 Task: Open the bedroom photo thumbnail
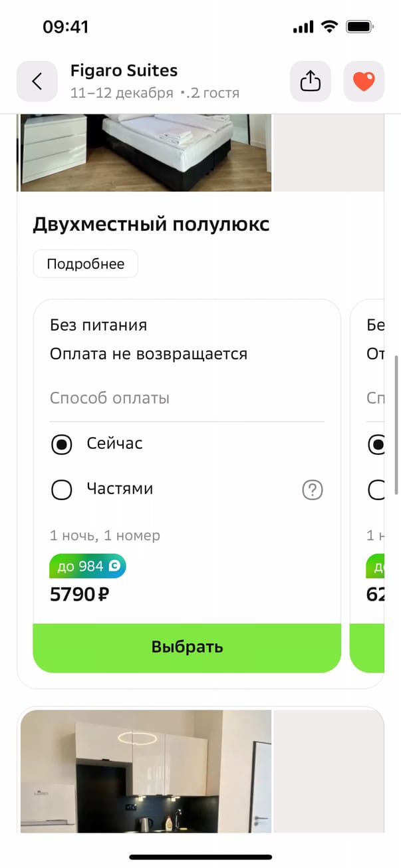coord(146,152)
